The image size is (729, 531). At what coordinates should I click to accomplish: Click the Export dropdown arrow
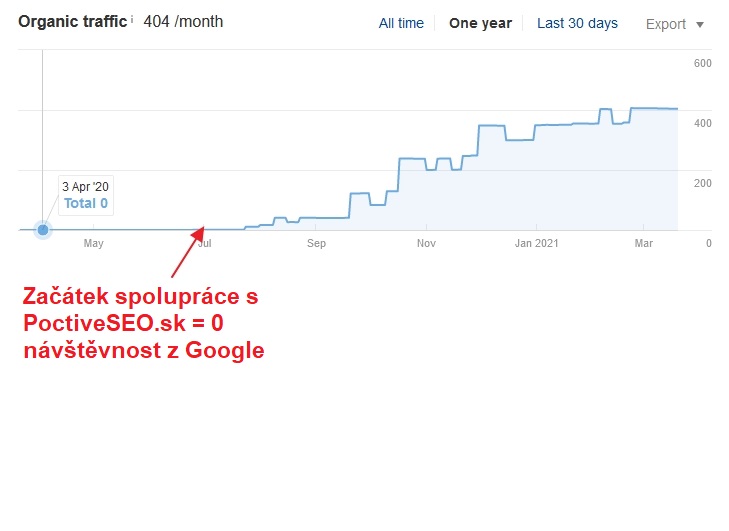tap(700, 25)
